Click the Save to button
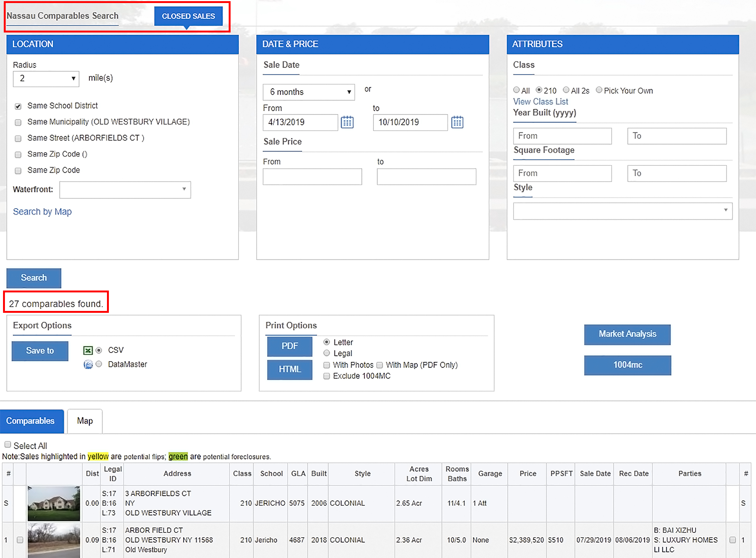Image resolution: width=756 pixels, height=558 pixels. tap(40, 351)
